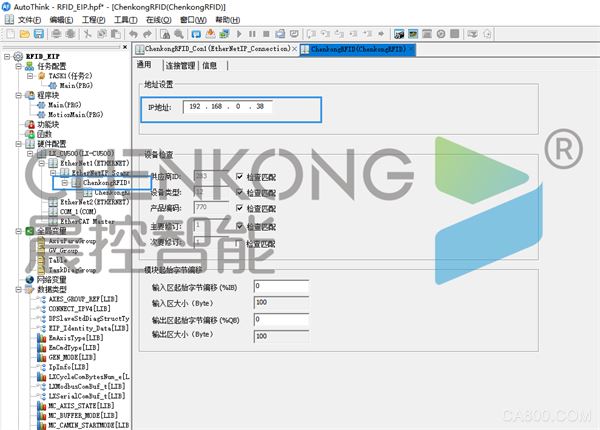Switch to the ChenkongRFID_Con1 document tab

[217, 49]
